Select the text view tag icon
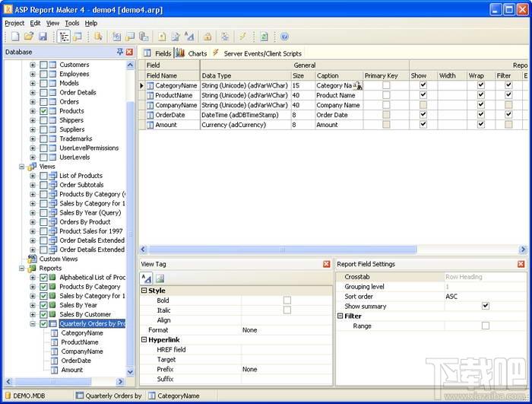The height and width of the screenshot is (404, 532). (x=146, y=278)
